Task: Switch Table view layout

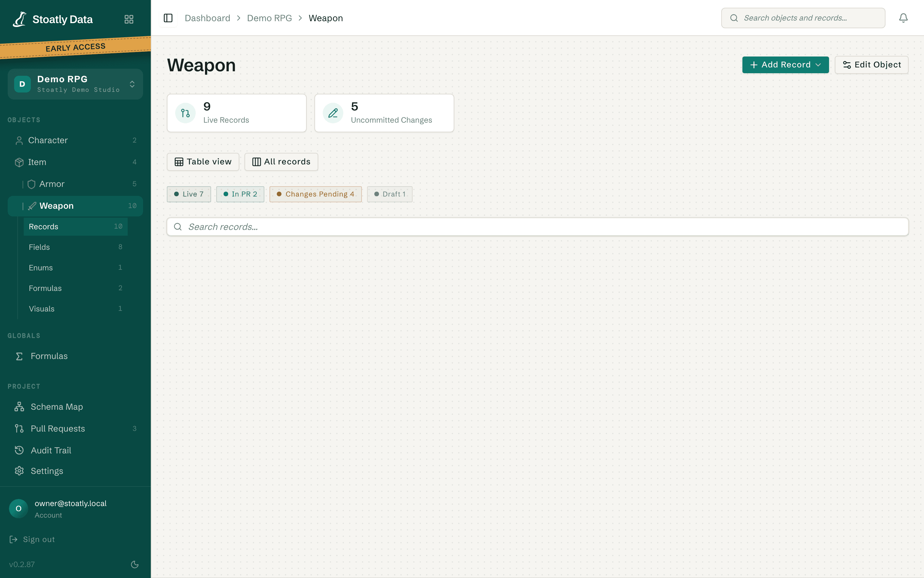Action: click(x=203, y=162)
